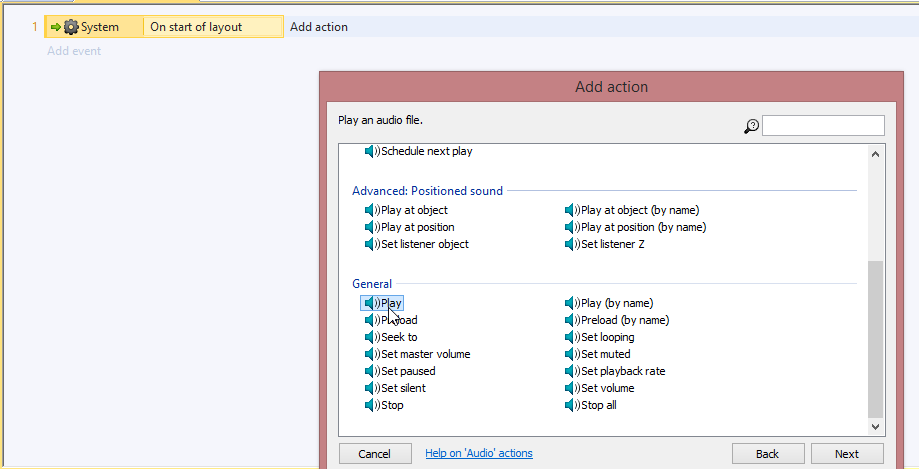Select the Stop action
The height and width of the screenshot is (469, 919).
tap(384, 405)
